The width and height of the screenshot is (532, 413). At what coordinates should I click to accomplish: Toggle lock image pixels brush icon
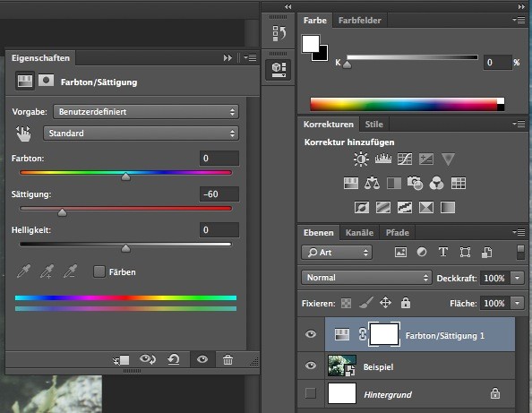(x=366, y=303)
